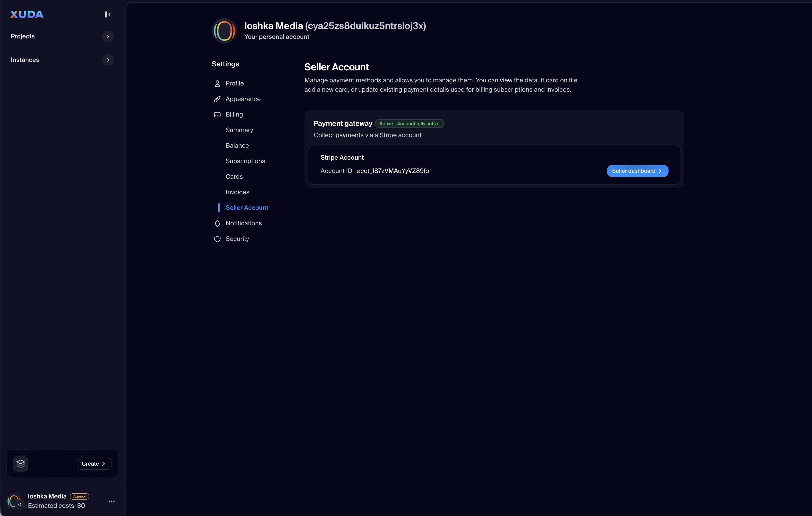The image size is (812, 516).
Task: Expand the Projects chevron
Action: [x=107, y=36]
